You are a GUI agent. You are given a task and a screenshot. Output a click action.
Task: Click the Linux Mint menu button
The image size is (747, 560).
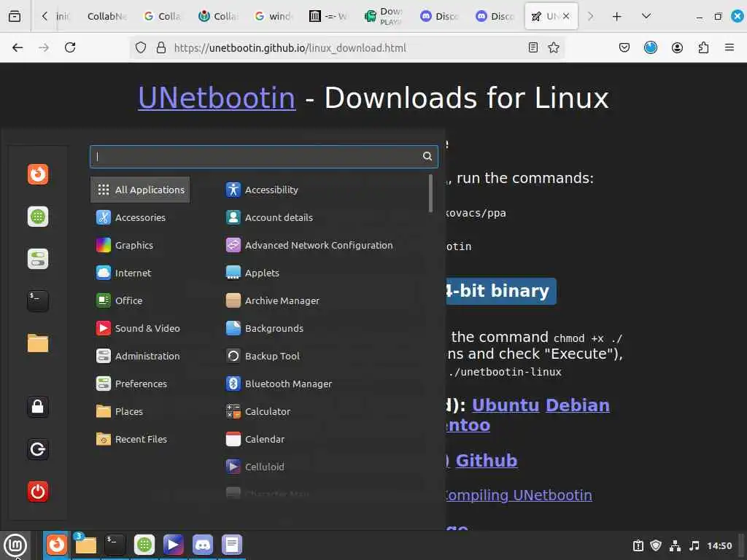(15, 545)
